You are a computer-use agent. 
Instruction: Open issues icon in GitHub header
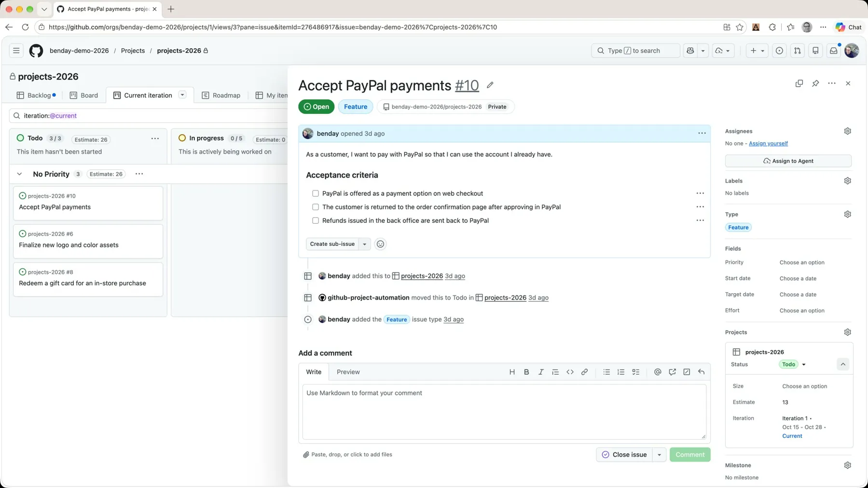pyautogui.click(x=779, y=51)
